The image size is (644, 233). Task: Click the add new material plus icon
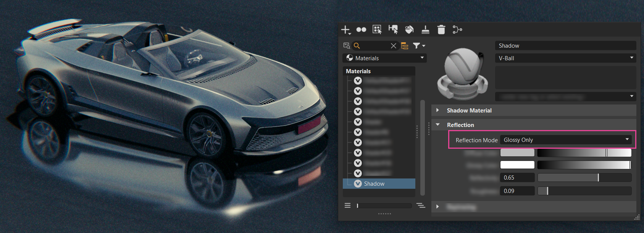(345, 30)
